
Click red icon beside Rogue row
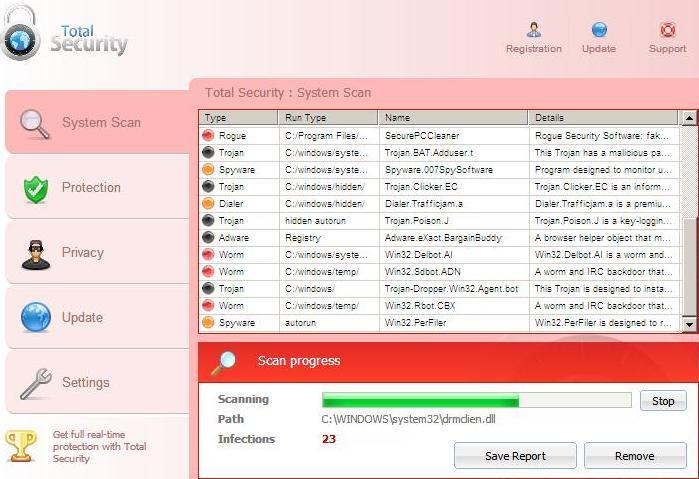click(208, 135)
